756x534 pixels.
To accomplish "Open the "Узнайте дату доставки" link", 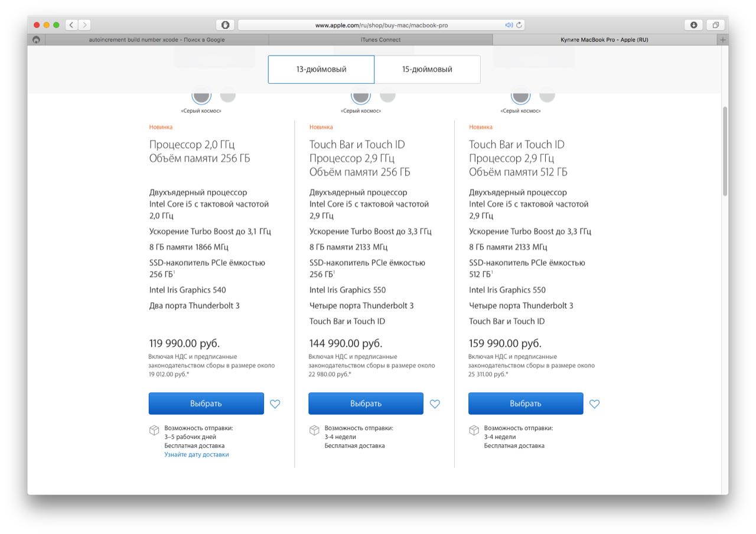I will [x=197, y=455].
